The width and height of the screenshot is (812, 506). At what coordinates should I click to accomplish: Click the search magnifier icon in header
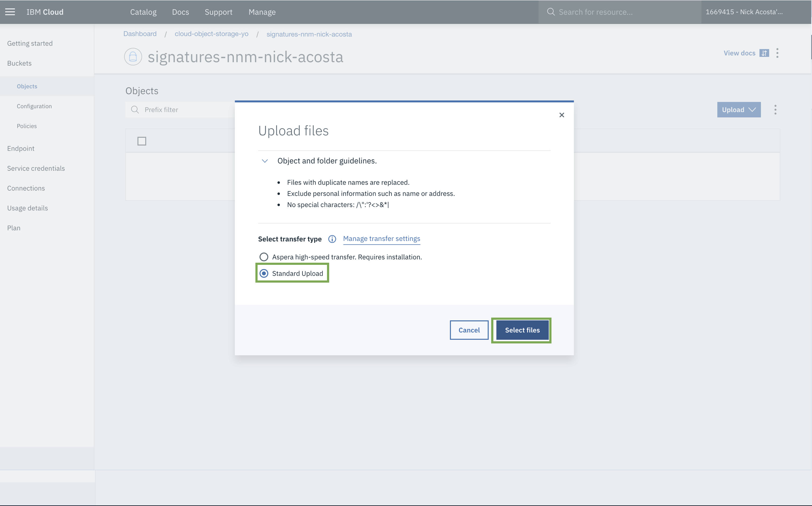[551, 12]
